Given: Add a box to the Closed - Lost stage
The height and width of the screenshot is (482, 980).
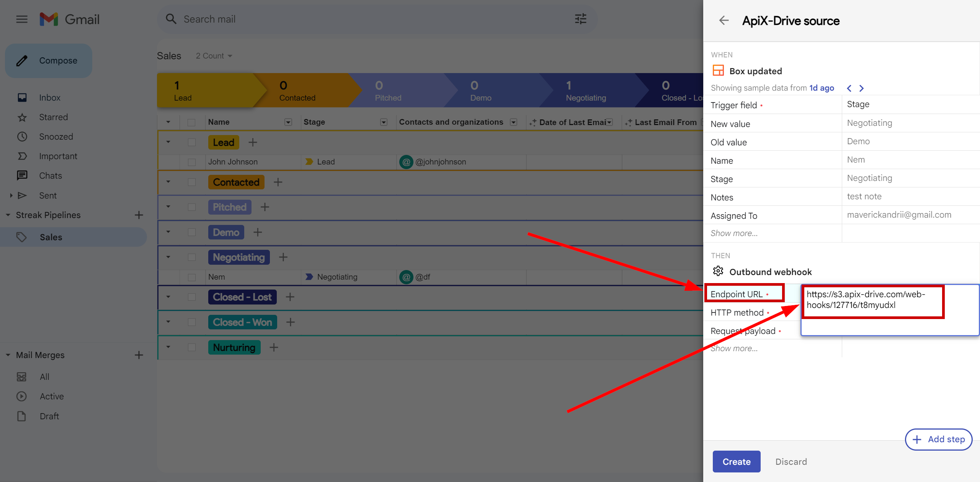Looking at the screenshot, I should [290, 297].
